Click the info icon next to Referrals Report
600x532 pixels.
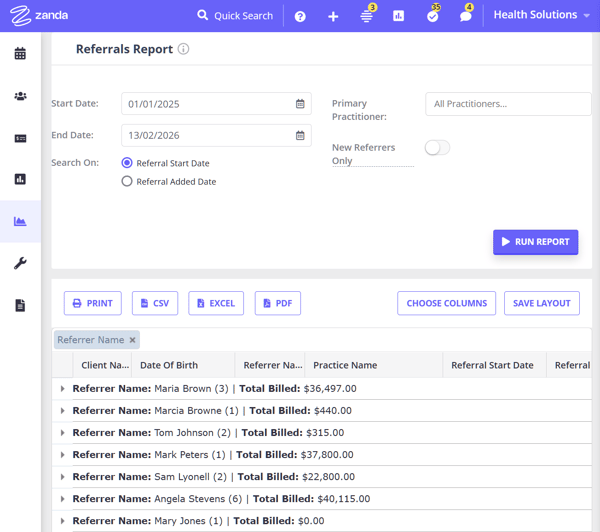click(x=183, y=49)
